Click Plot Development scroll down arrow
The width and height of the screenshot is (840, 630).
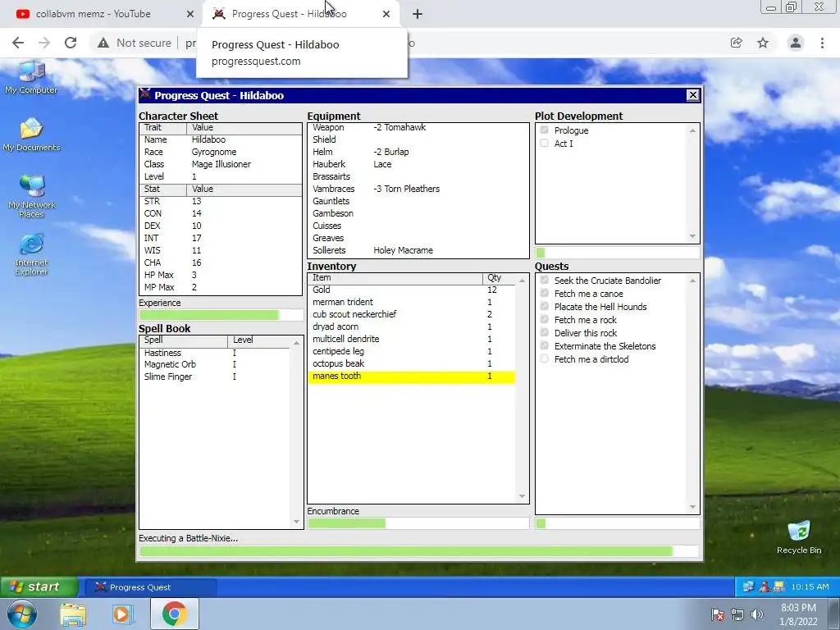coord(692,236)
